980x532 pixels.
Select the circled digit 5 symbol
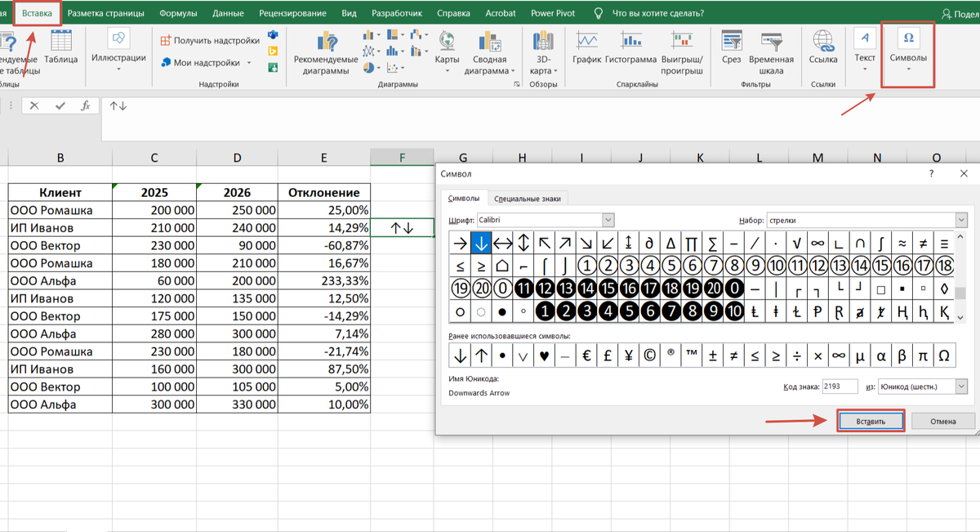click(670, 266)
